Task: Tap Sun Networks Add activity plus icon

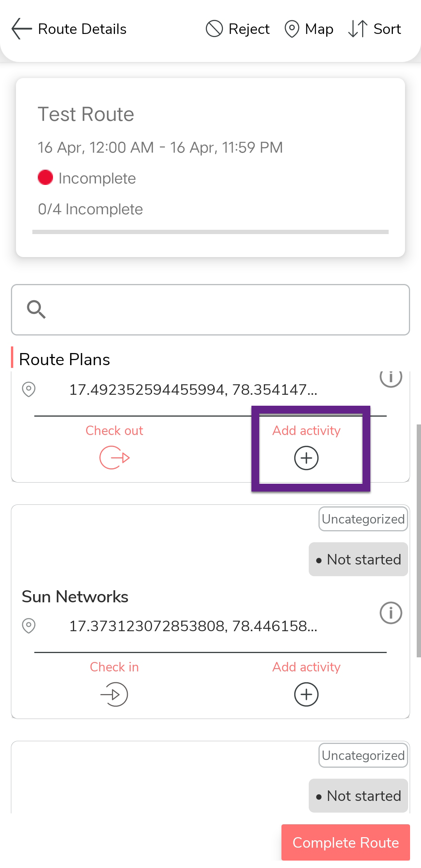Action: coord(306,694)
